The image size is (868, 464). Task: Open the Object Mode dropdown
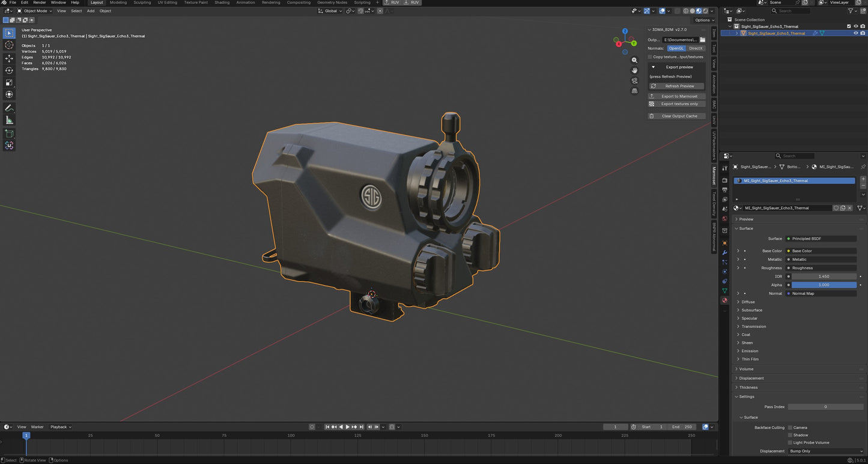pos(35,11)
